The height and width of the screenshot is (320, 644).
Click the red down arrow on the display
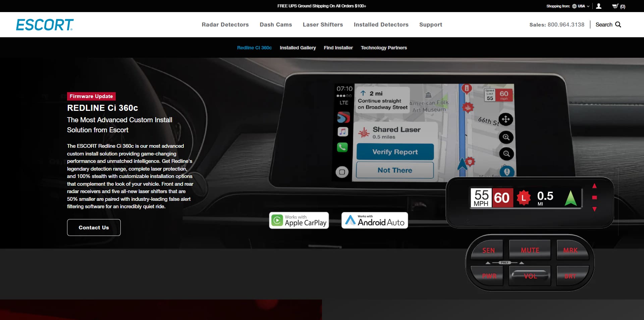(x=594, y=209)
